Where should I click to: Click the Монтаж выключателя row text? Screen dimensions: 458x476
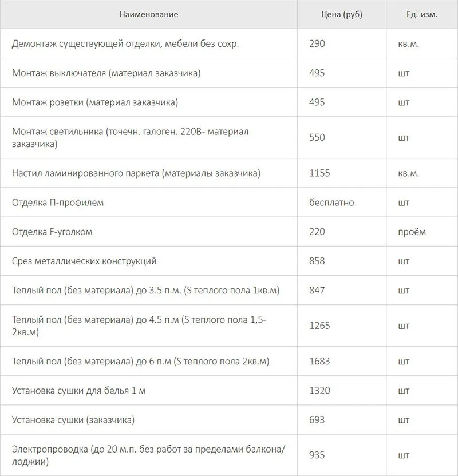click(106, 73)
